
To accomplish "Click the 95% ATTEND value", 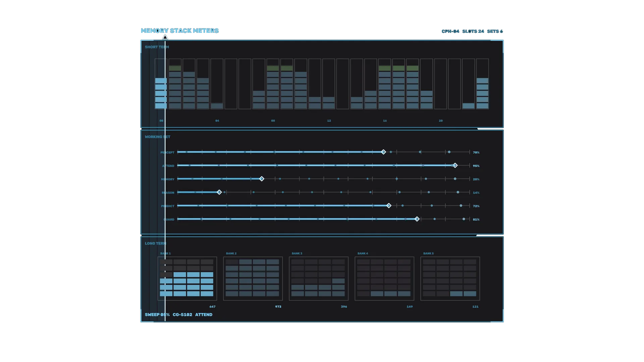I will point(476,166).
